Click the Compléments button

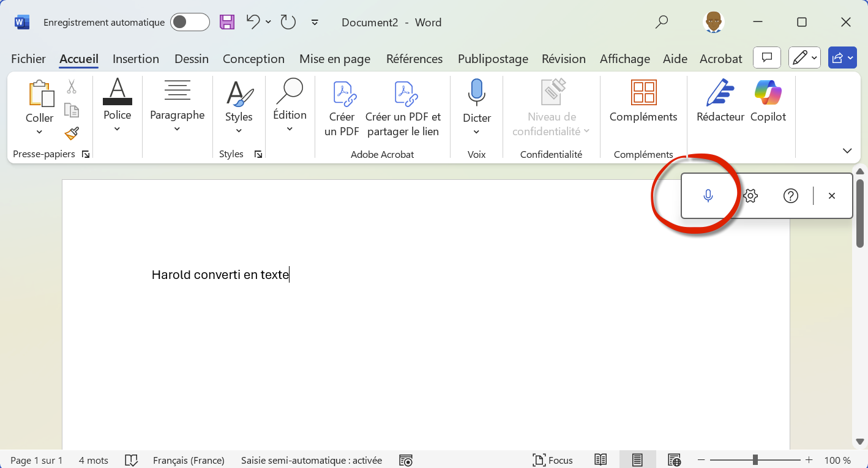coord(643,101)
